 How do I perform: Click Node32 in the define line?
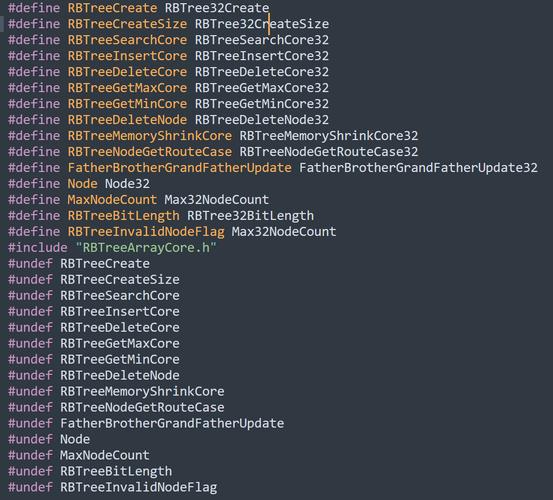click(127, 184)
